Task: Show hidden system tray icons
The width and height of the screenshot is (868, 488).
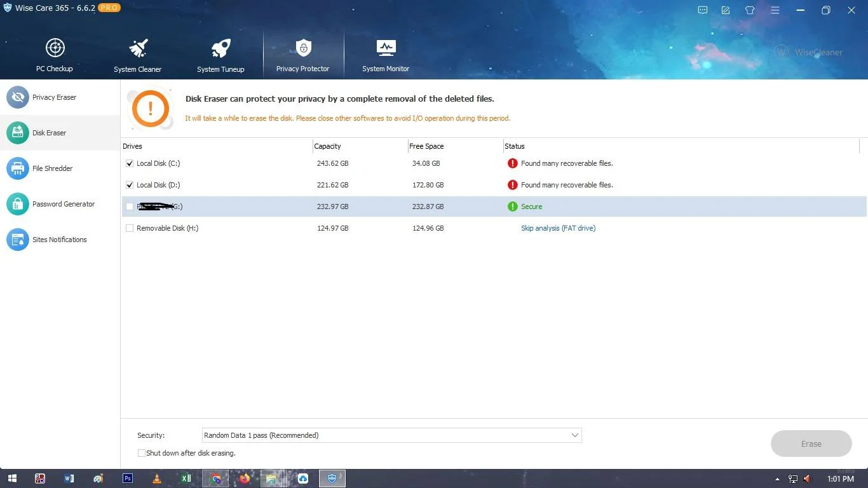Action: pos(777,479)
